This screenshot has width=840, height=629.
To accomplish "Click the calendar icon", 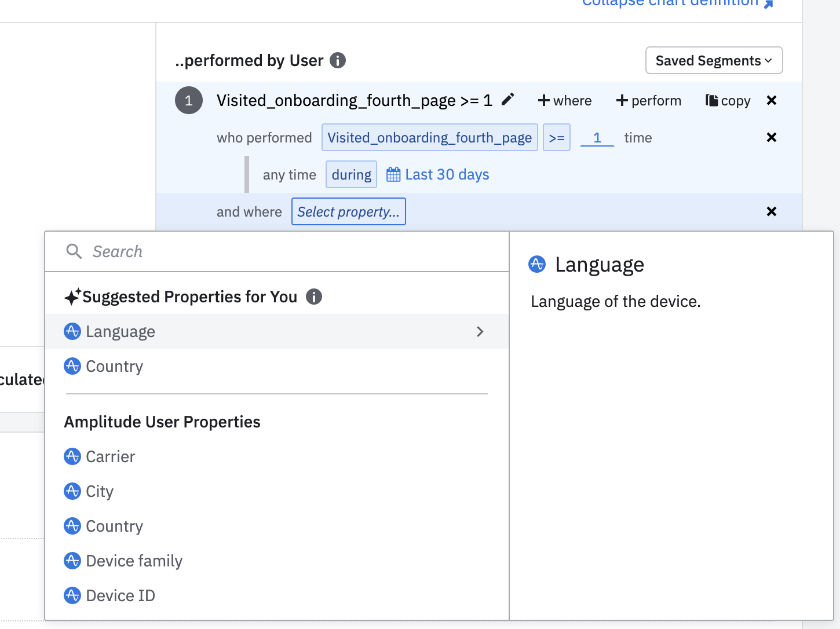I will pos(393,174).
